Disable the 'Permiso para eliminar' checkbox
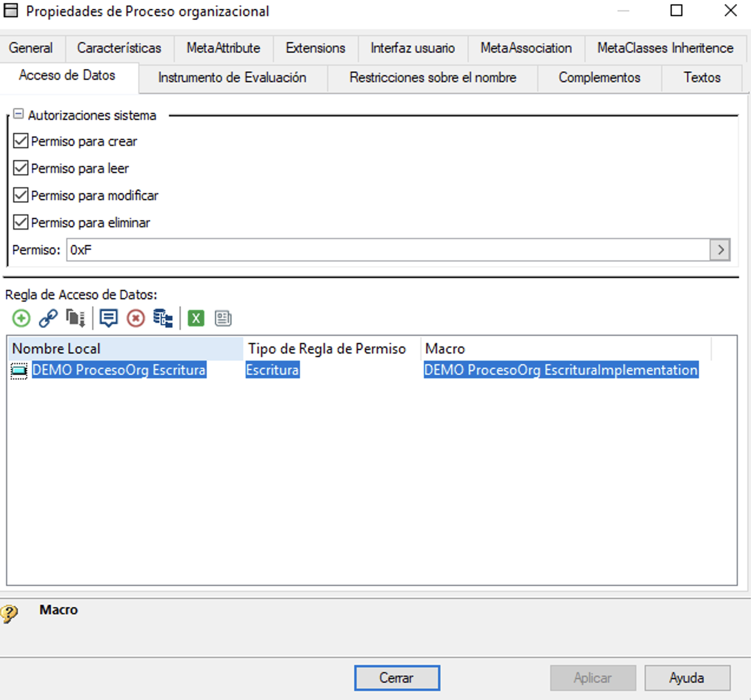751x700 pixels. [x=21, y=223]
